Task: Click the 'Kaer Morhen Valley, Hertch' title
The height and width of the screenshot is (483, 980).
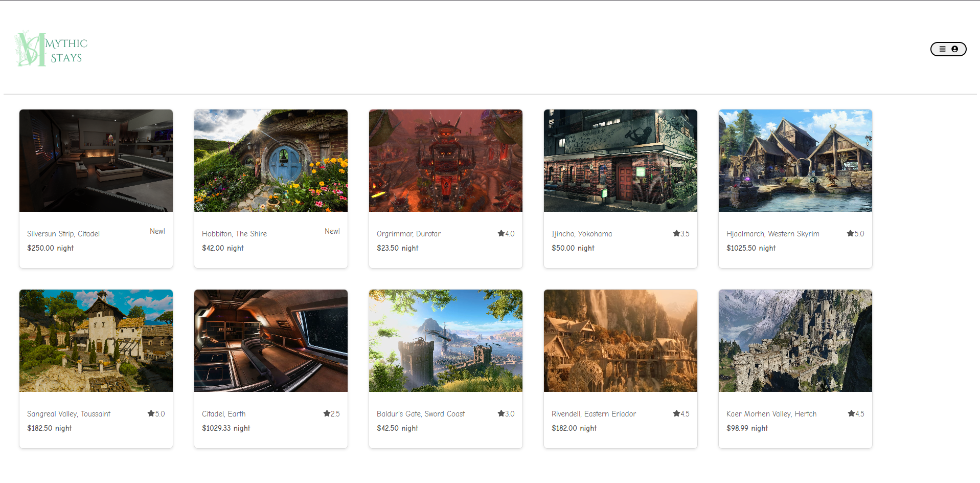Action: (771, 414)
